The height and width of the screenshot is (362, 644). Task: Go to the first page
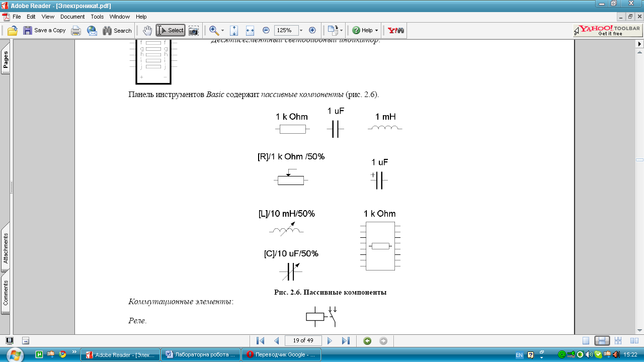click(260, 340)
